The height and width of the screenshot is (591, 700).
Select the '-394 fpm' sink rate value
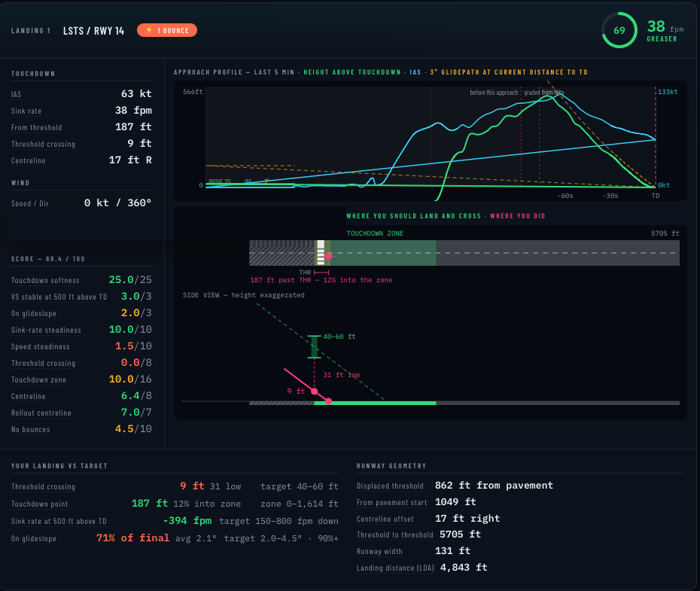pyautogui.click(x=187, y=520)
